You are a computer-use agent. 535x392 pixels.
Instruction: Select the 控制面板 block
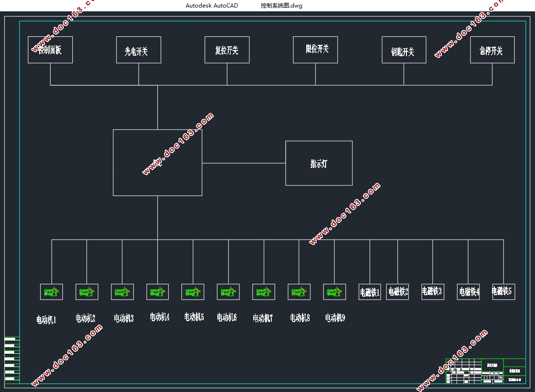50,50
